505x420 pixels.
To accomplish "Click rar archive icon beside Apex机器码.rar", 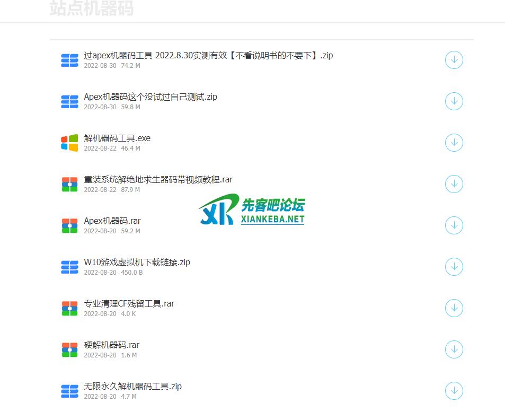I will tap(69, 225).
